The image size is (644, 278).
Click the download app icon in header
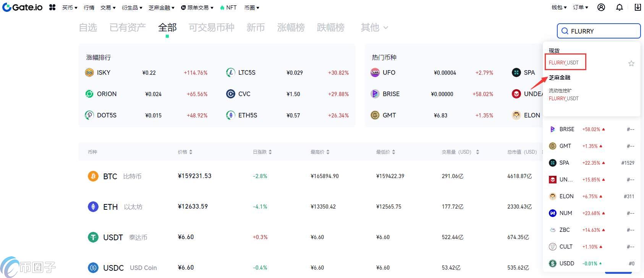[x=638, y=7]
